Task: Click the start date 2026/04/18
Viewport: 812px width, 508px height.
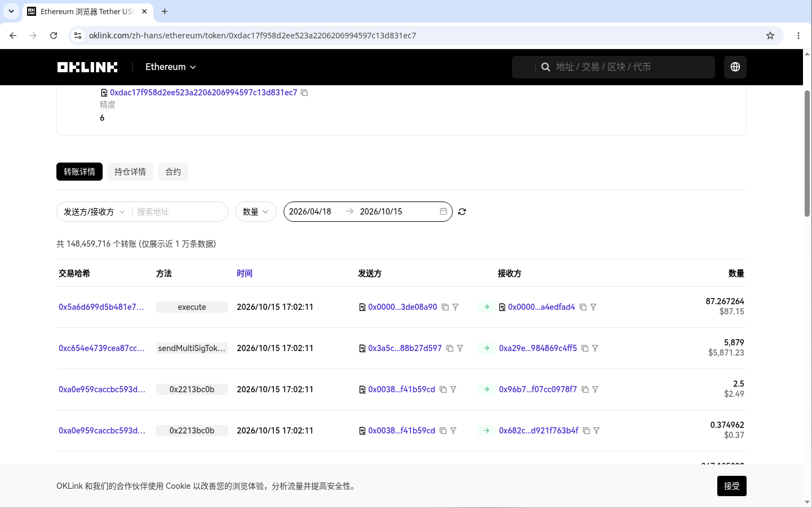Action: click(x=310, y=212)
